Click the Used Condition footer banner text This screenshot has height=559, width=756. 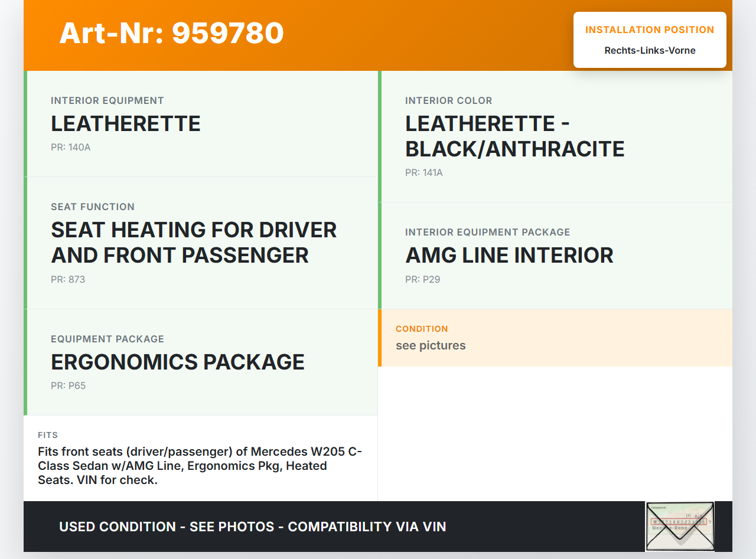pyautogui.click(x=252, y=527)
